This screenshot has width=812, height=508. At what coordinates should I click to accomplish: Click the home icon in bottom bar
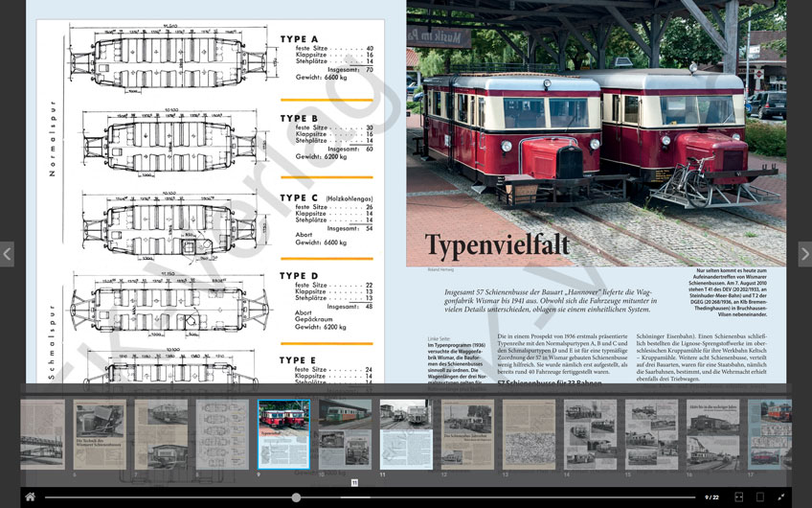[x=31, y=497]
